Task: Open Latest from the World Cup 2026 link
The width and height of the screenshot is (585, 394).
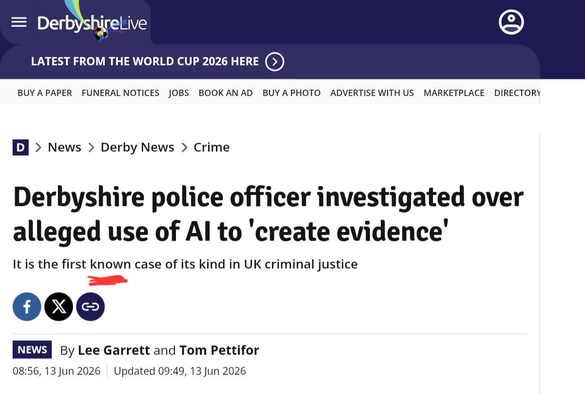Action: tap(145, 61)
